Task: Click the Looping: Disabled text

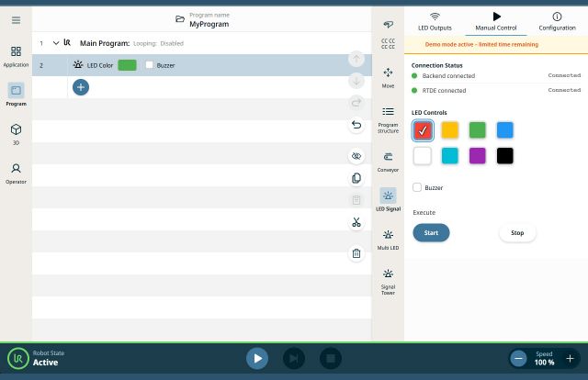Action: (x=158, y=43)
